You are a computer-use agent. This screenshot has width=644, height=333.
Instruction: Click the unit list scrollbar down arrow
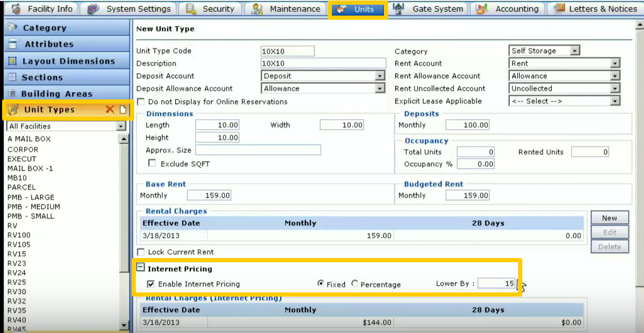(x=124, y=325)
